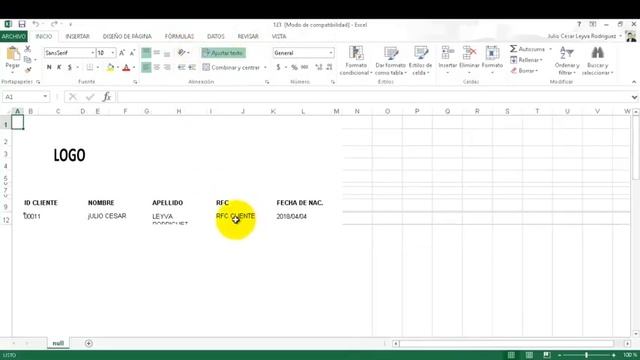Expand the formula bar

point(634,97)
